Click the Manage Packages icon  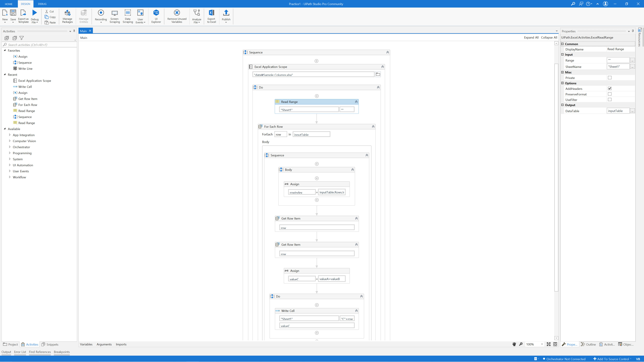pos(67,13)
